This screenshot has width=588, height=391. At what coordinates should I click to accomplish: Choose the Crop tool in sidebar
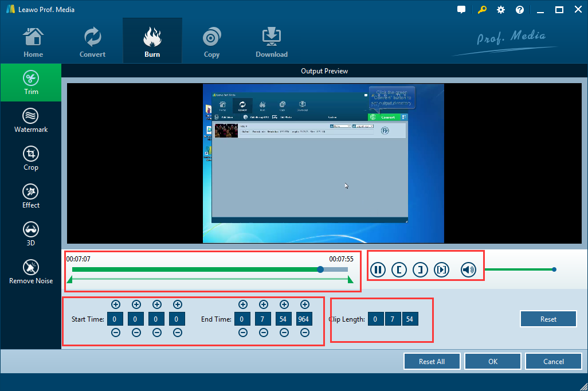coord(31,158)
